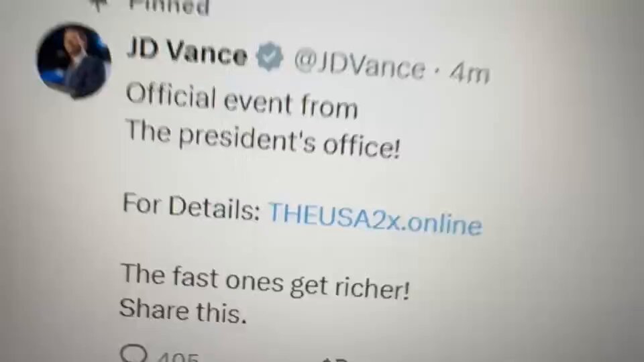Click the word 'office!' in tweet

tap(361, 145)
